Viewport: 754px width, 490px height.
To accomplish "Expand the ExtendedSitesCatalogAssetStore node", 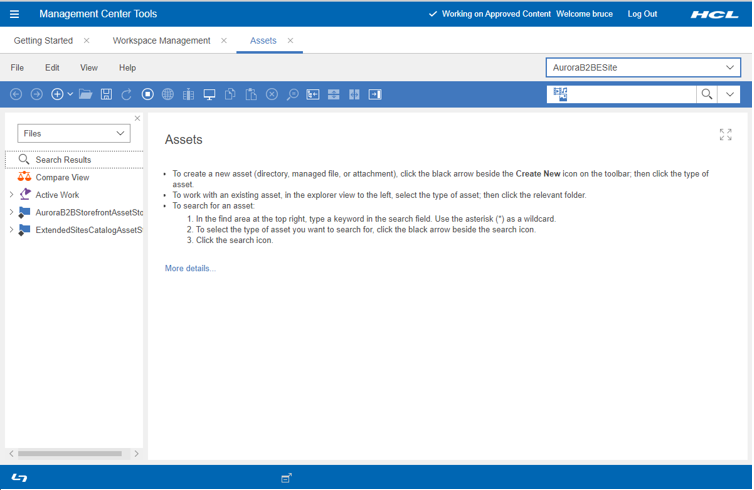I will click(x=12, y=230).
